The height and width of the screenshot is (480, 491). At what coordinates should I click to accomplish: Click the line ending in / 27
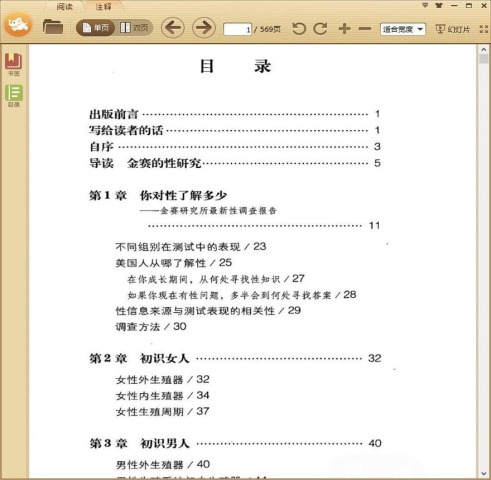tap(216, 279)
